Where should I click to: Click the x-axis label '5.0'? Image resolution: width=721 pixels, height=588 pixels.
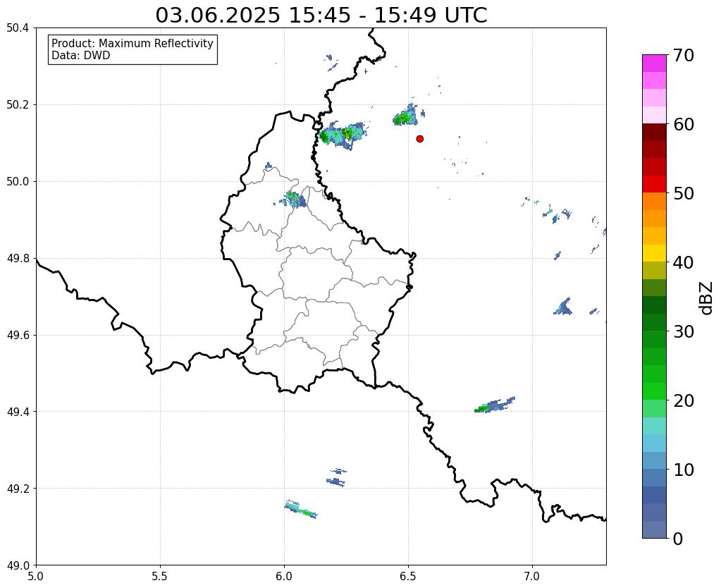point(36,576)
